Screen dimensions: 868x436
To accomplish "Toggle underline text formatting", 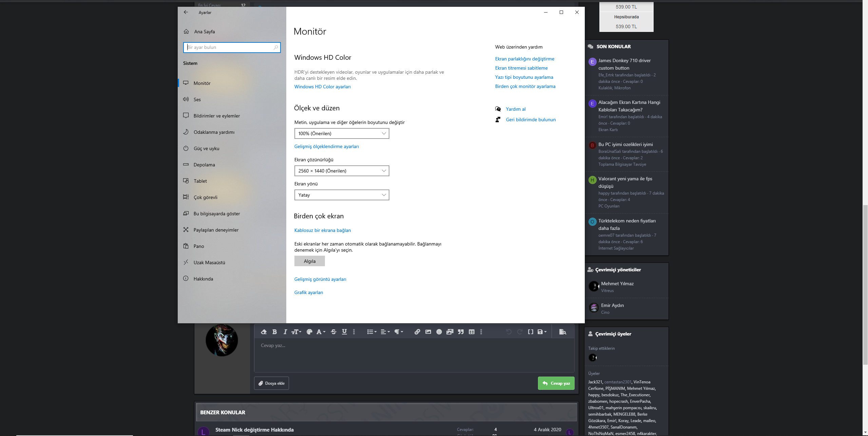I will pos(344,332).
